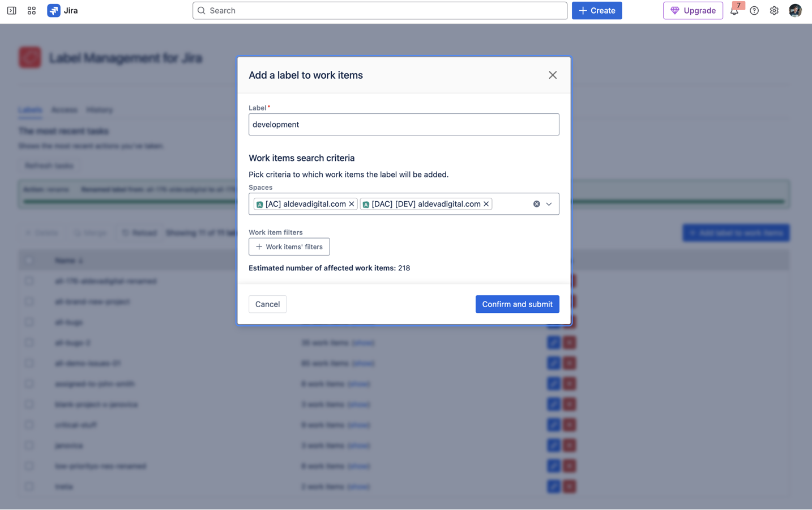Remove the [AC] aldevadigital.com space tag
812x510 pixels.
point(352,204)
